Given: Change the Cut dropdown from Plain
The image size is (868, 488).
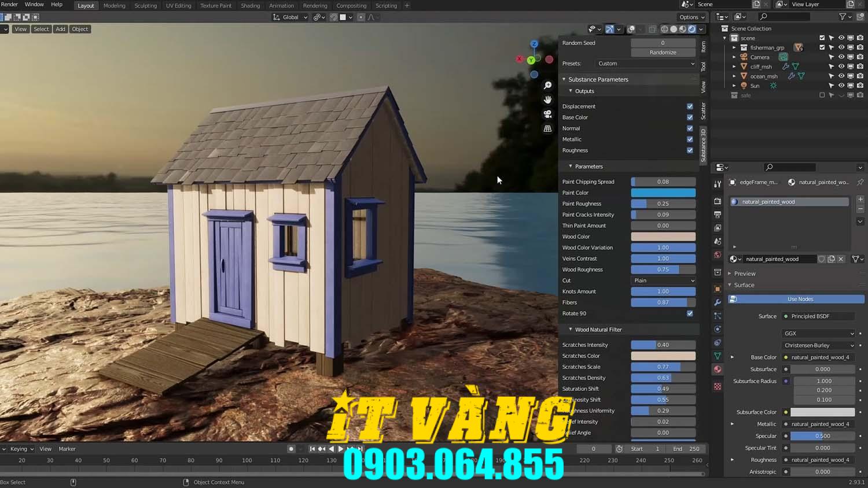Looking at the screenshot, I should click(x=663, y=280).
